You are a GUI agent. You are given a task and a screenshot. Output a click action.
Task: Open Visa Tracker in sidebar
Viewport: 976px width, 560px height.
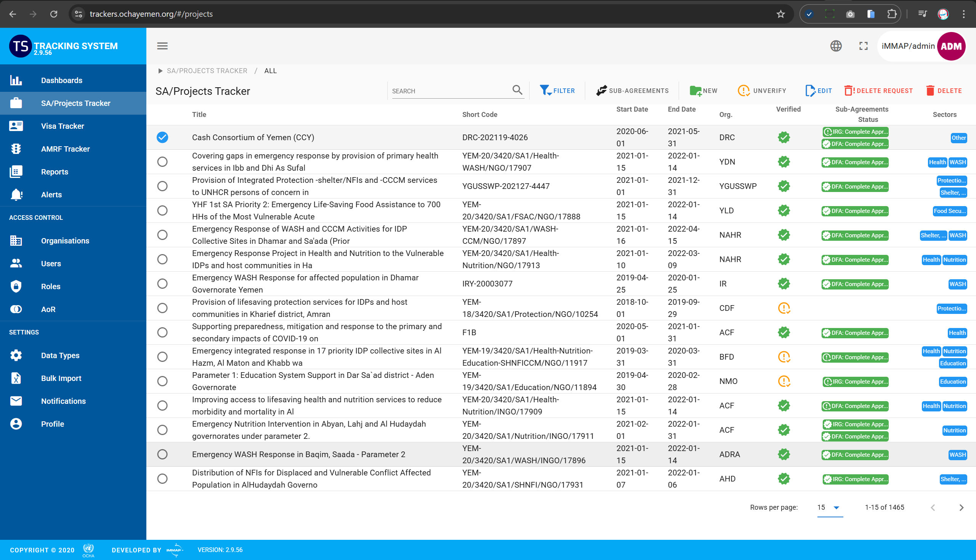tap(63, 126)
